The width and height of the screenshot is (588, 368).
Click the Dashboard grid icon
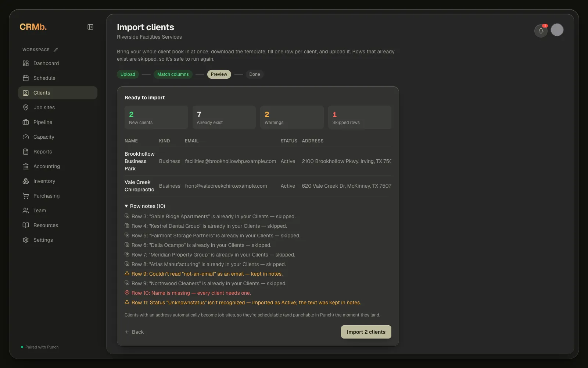point(26,63)
